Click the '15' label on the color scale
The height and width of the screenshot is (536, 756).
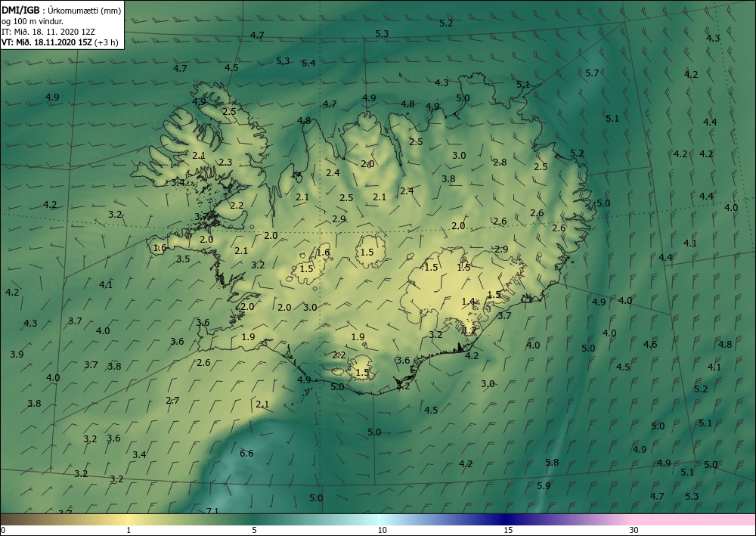click(x=508, y=531)
